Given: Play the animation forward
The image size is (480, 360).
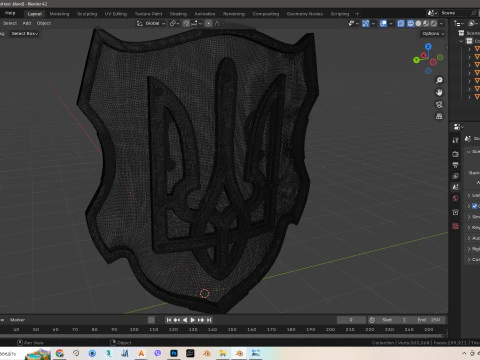Looking at the screenshot, I should coord(192,320).
